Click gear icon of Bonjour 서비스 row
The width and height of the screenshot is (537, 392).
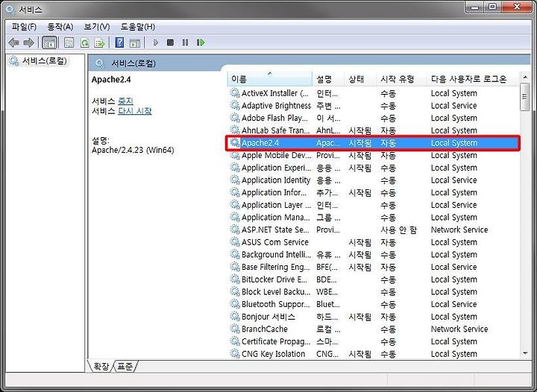(x=235, y=317)
